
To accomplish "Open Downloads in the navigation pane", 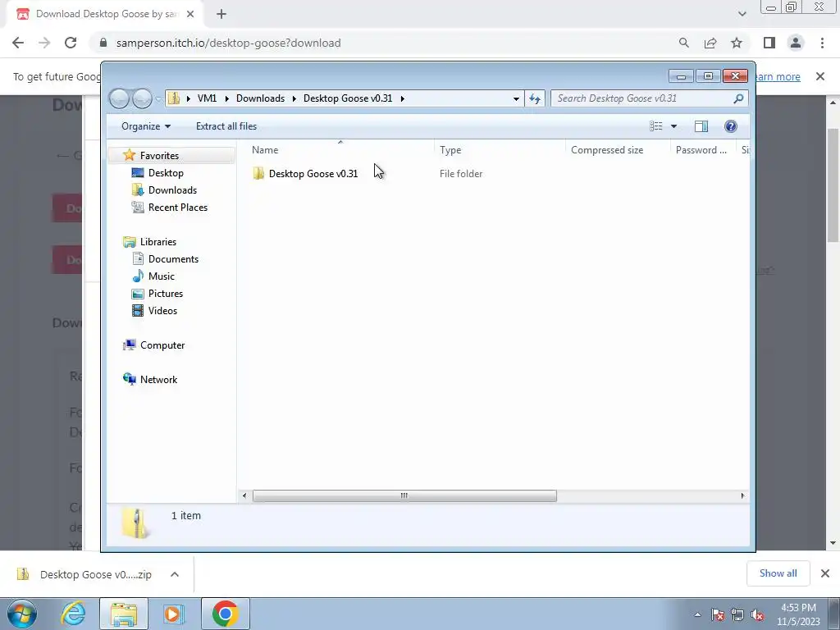I will pyautogui.click(x=172, y=190).
